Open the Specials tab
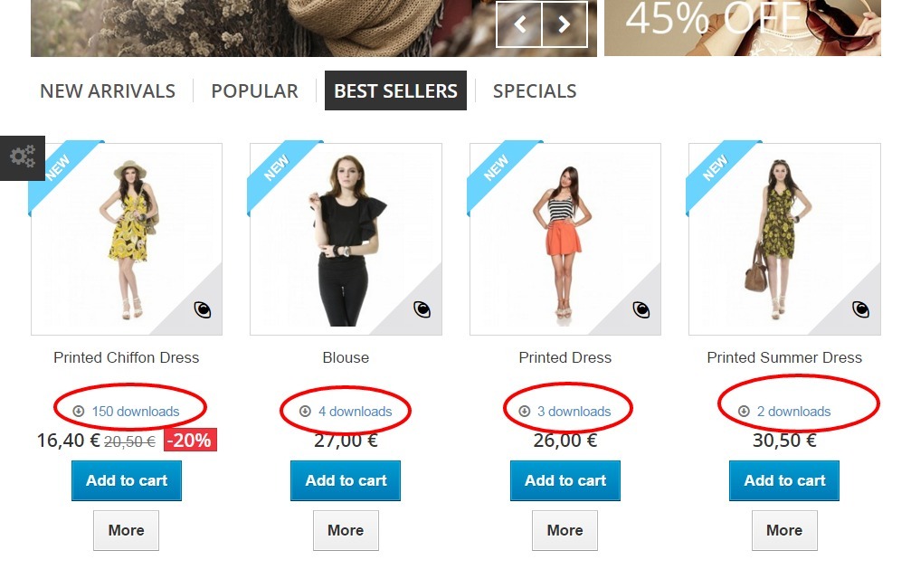Viewport: 911px width, 588px height. (x=535, y=91)
